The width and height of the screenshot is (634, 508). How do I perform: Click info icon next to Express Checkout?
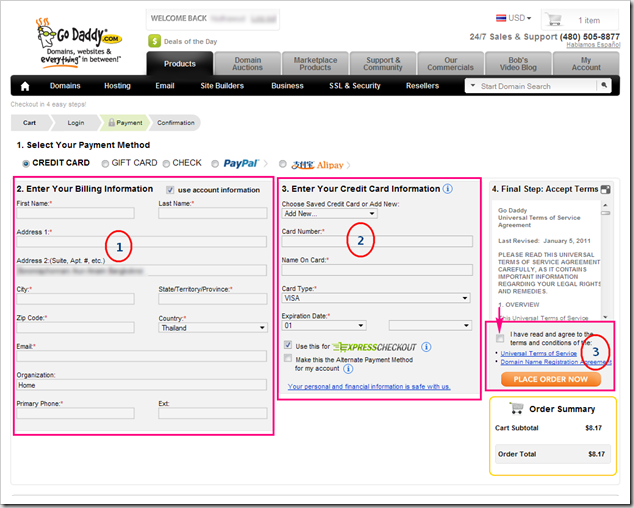pos(426,347)
